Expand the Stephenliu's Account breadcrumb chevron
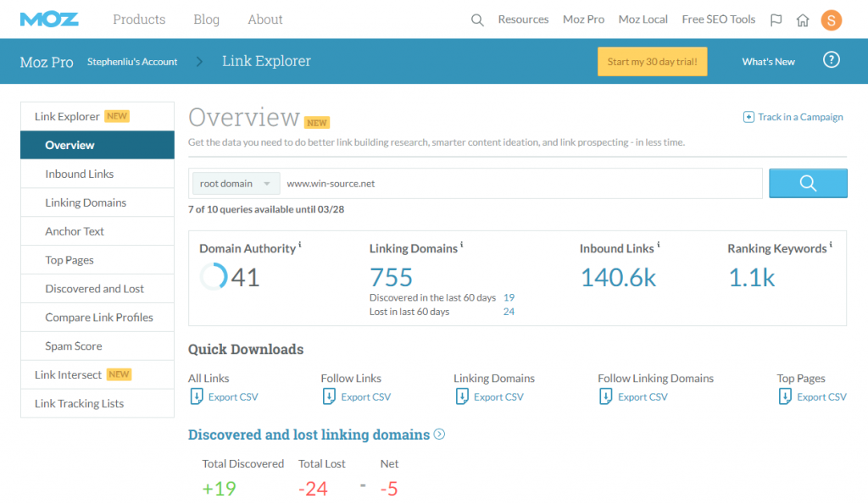Image resolution: width=868 pixels, height=504 pixels. [199, 61]
